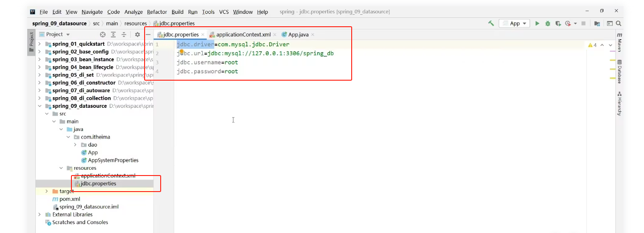The image size is (644, 233).
Task: Select jdbc.properties in the project tree
Action: 95,184
